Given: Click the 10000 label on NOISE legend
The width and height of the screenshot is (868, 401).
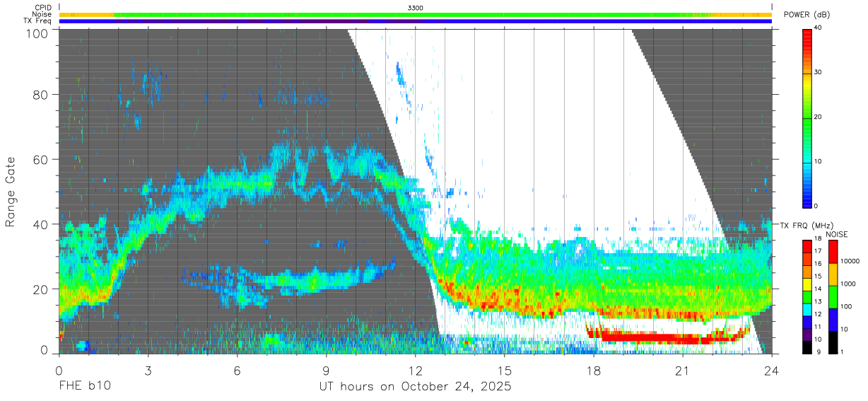Looking at the screenshot, I should coord(850,262).
